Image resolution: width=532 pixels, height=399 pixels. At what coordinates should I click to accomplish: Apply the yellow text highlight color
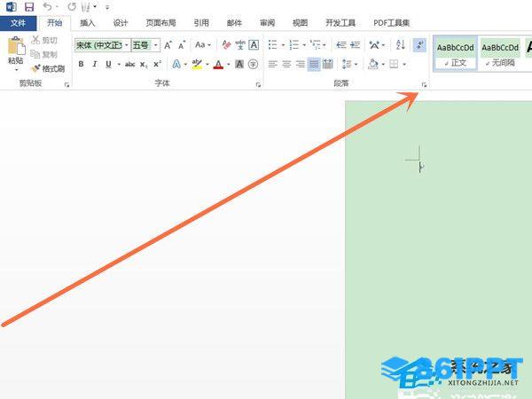[x=197, y=64]
